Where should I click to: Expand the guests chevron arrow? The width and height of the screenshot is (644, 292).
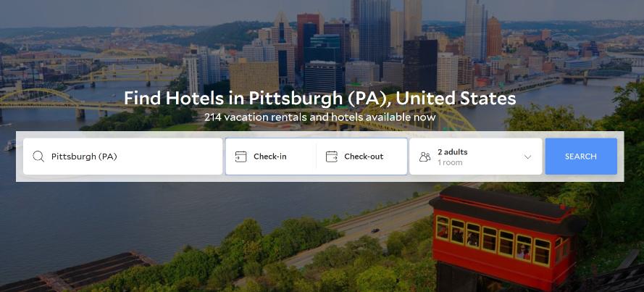click(x=528, y=157)
